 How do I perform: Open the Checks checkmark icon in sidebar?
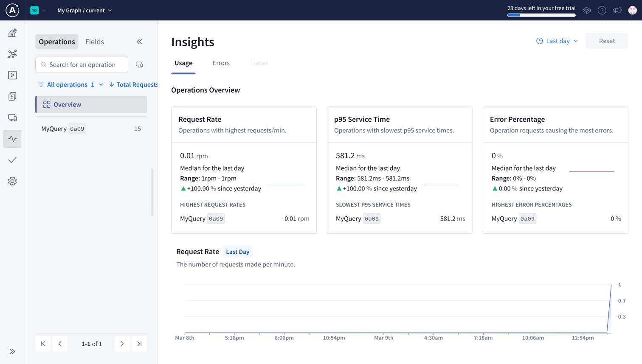point(12,160)
